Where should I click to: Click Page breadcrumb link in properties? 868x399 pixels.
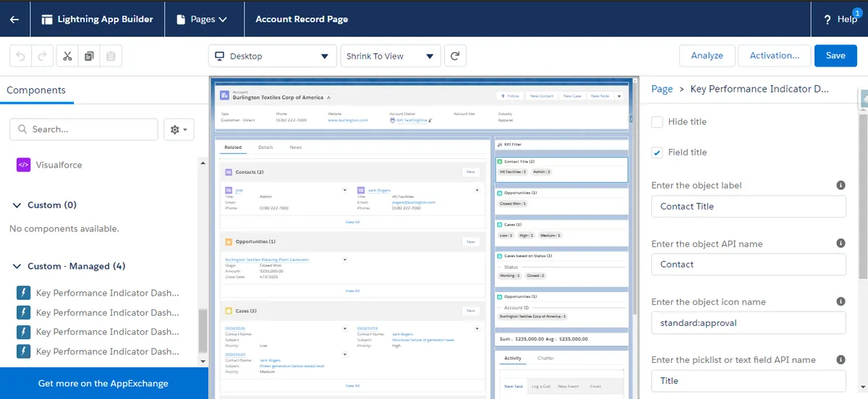tap(662, 89)
